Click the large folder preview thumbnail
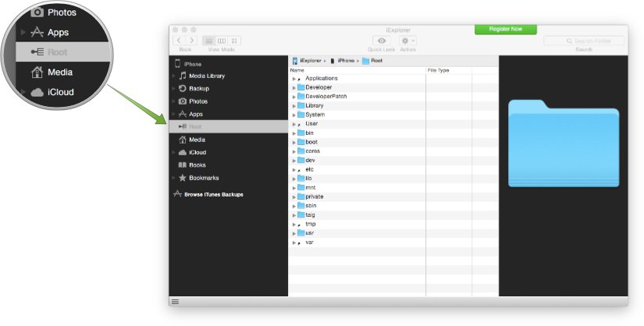Image resolution: width=644 pixels, height=326 pixels. 564,144
